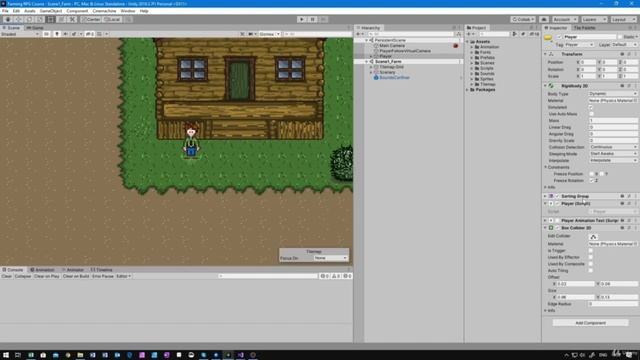Switch to the Tile Palette tab

(584, 28)
